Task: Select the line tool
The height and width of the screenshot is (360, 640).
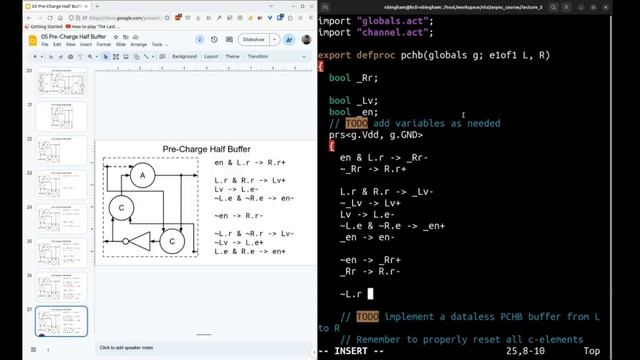Action: click(146, 57)
